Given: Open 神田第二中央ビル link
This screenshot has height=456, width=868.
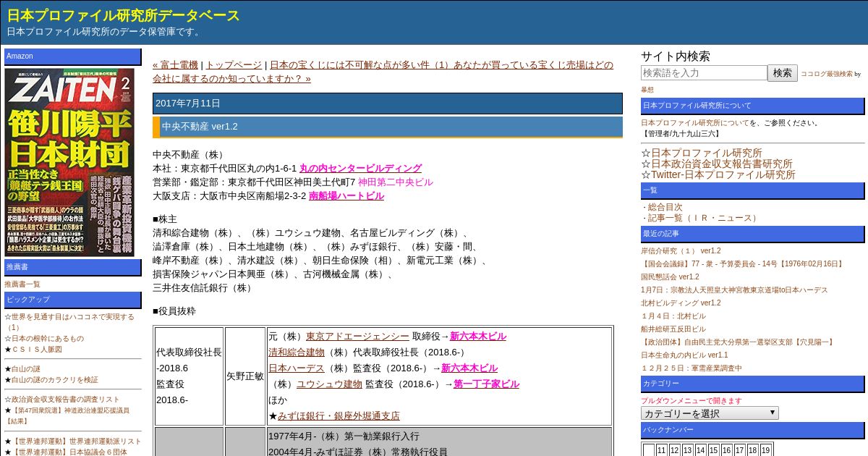Looking at the screenshot, I should click(x=396, y=182).
